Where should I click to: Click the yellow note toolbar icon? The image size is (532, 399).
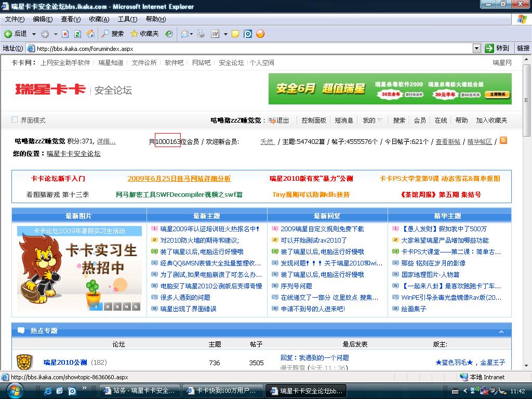(x=235, y=34)
